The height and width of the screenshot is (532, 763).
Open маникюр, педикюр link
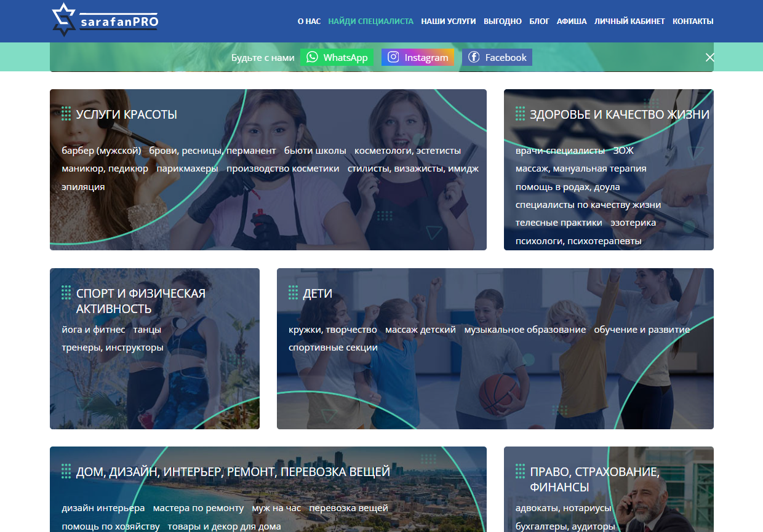(x=105, y=169)
